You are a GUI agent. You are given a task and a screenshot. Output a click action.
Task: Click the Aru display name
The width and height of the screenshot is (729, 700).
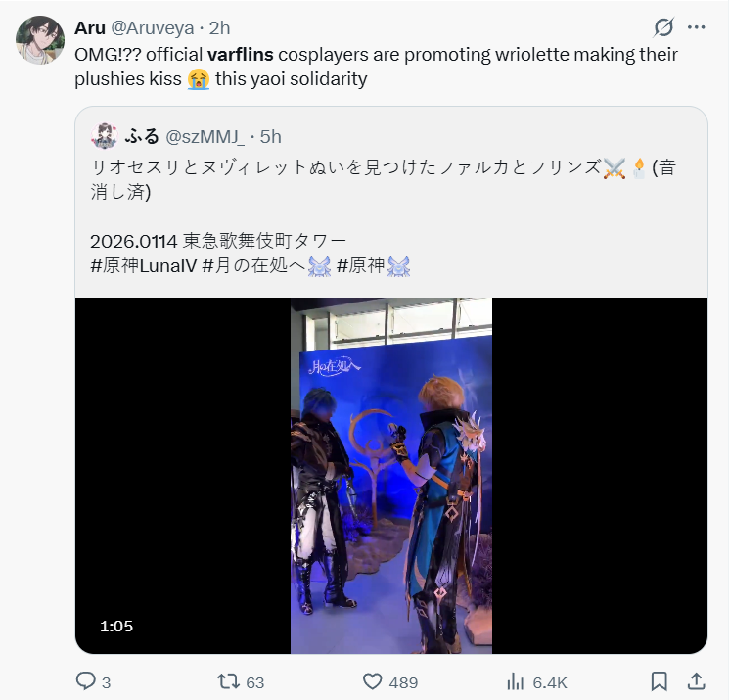(x=90, y=28)
